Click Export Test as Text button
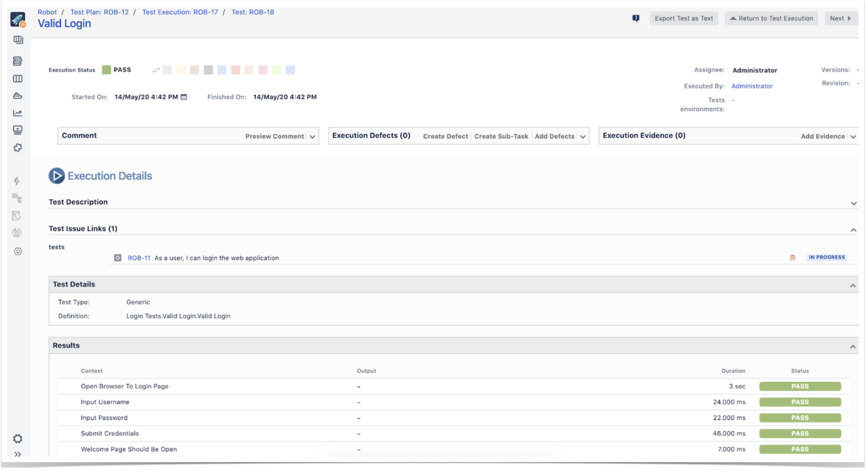868x470 pixels. [x=684, y=19]
